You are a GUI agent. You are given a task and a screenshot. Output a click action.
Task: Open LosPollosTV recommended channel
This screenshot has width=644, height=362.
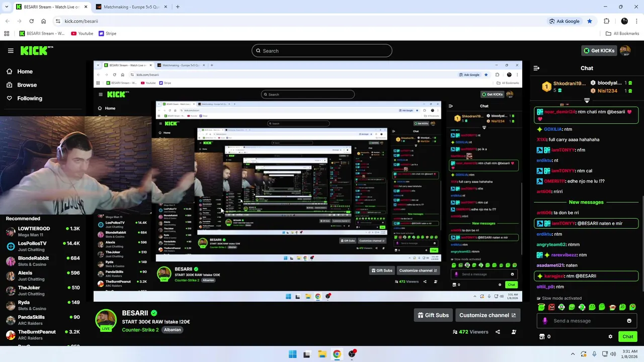coord(43,246)
